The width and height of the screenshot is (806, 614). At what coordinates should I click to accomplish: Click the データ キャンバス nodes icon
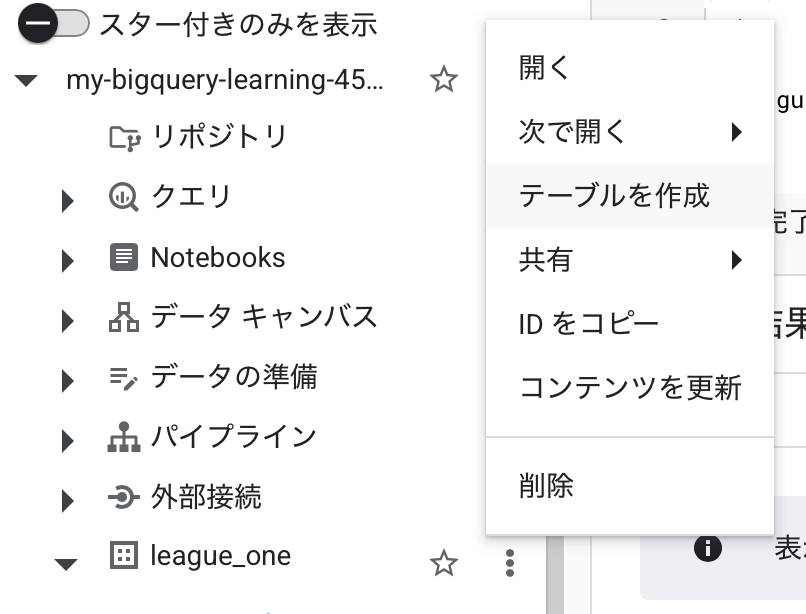point(121,317)
